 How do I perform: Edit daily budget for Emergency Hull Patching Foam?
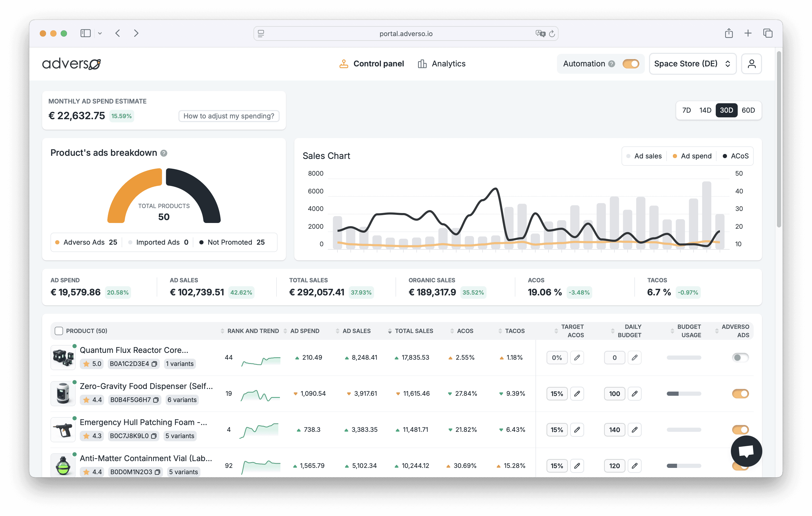click(634, 429)
